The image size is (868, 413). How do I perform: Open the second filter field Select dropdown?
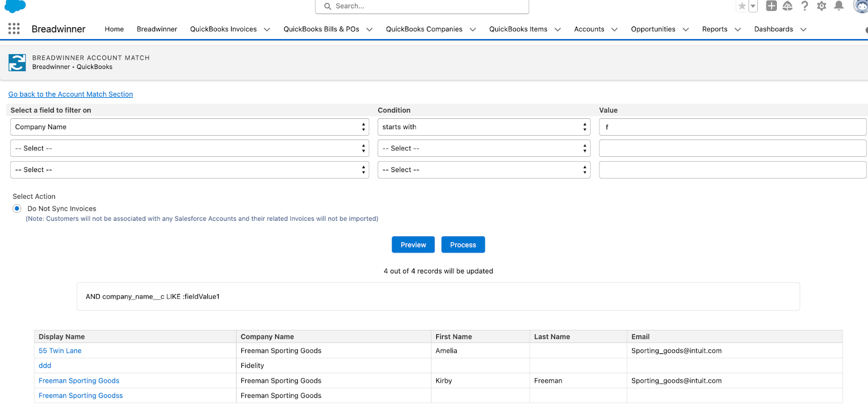[189, 148]
